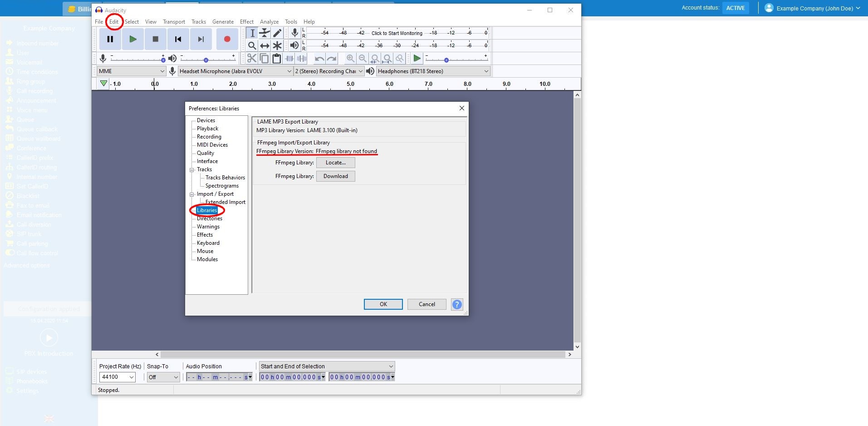Viewport: 868px width, 426px height.
Task: Select the Multi-Tool asterisk icon
Action: 277,45
